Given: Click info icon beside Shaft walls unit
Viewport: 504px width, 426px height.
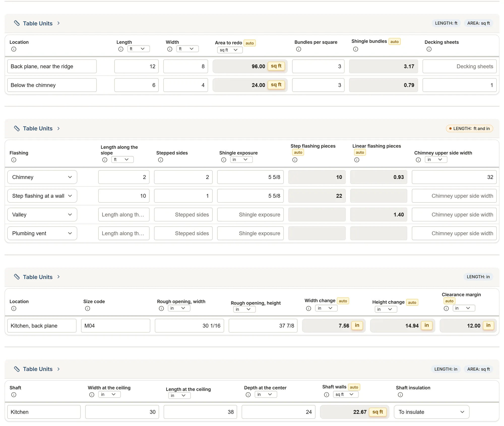Looking at the screenshot, I should (326, 394).
